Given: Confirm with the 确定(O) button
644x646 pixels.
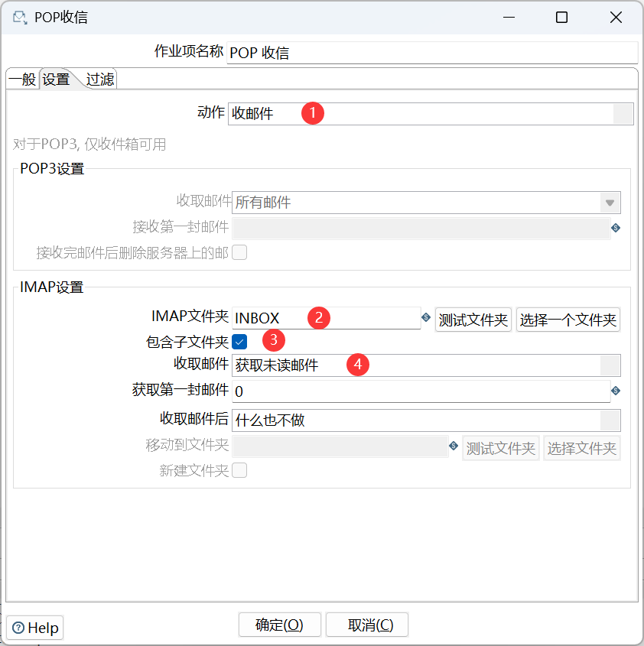Looking at the screenshot, I should 279,625.
